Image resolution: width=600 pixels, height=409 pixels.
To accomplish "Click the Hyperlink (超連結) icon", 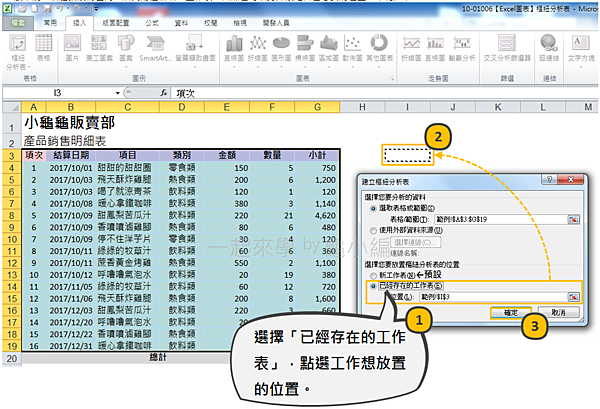I will pyautogui.click(x=549, y=47).
